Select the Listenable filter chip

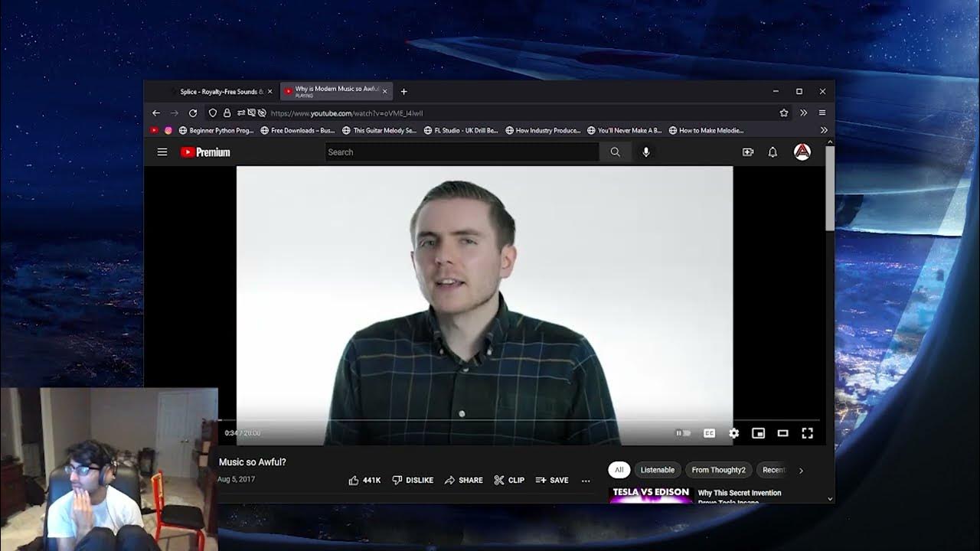point(658,470)
